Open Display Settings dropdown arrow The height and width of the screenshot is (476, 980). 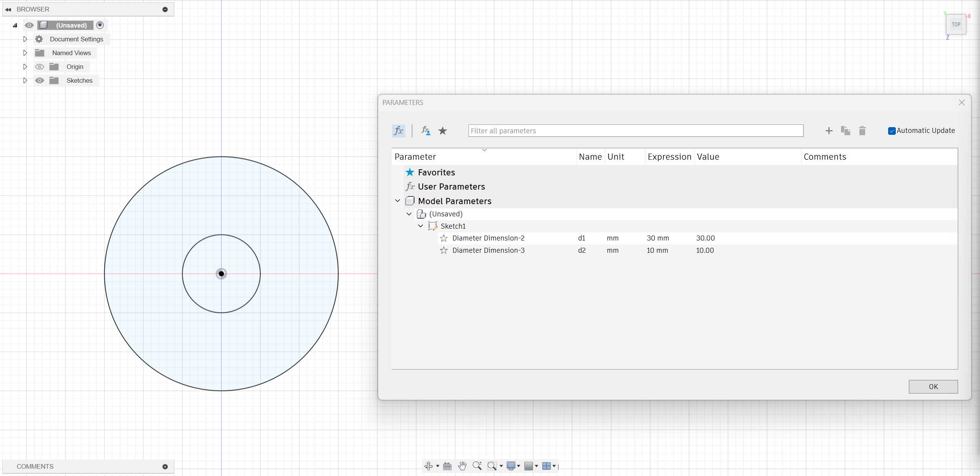click(519, 466)
